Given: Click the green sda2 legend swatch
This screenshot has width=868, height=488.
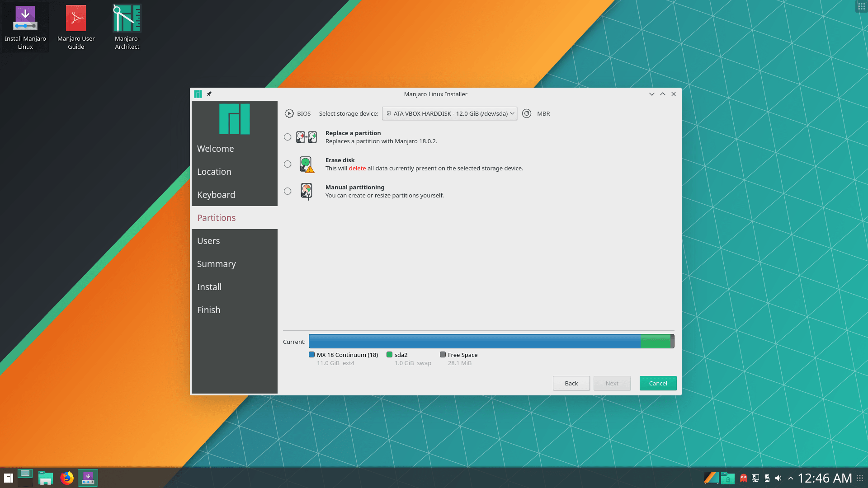Looking at the screenshot, I should point(389,355).
